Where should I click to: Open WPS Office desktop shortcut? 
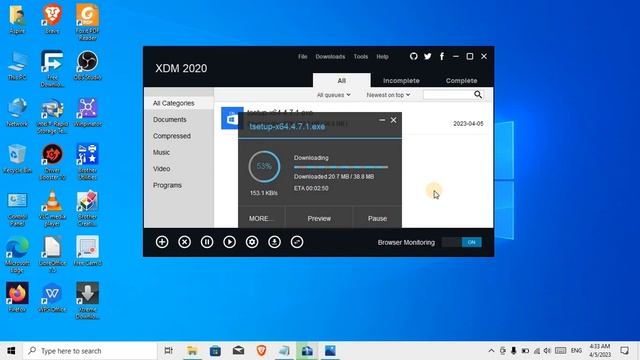52,297
